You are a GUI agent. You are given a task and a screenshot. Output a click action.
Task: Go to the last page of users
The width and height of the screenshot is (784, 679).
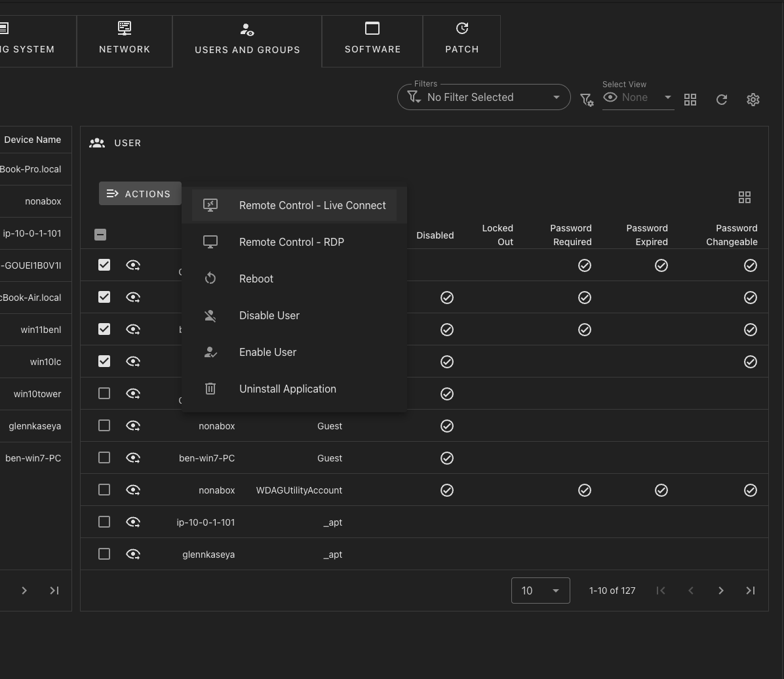751,590
